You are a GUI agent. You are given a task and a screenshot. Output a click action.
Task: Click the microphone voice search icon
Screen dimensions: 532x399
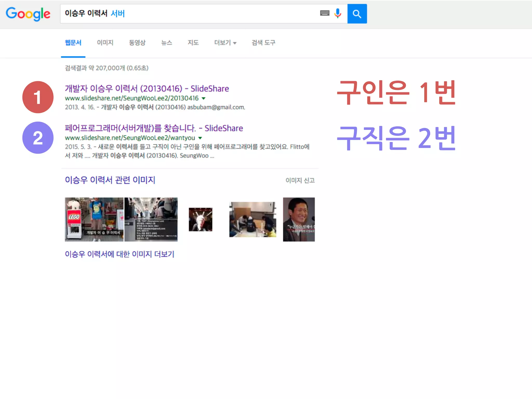337,13
